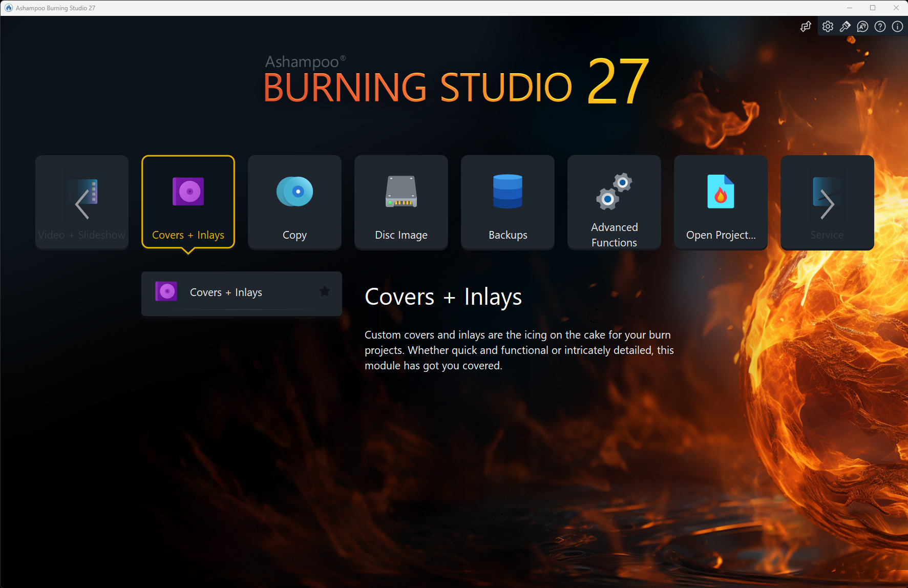The image size is (908, 588).
Task: Click the Ashampoo icon in the title bar
Action: [x=8, y=8]
